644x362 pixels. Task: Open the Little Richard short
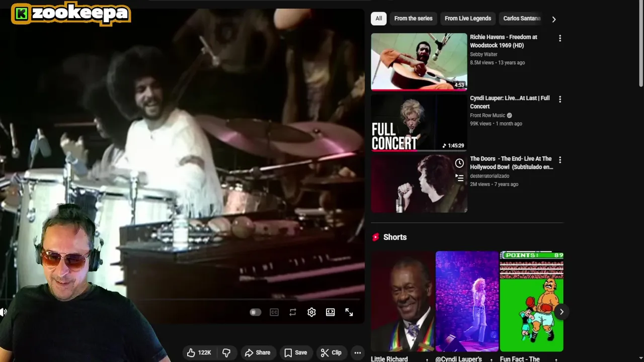[403, 301]
